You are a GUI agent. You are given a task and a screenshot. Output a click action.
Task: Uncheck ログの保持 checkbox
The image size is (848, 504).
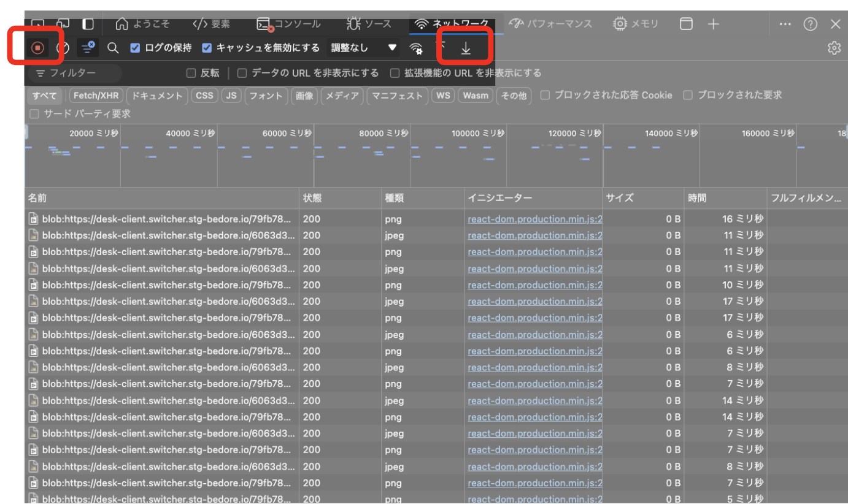point(136,48)
